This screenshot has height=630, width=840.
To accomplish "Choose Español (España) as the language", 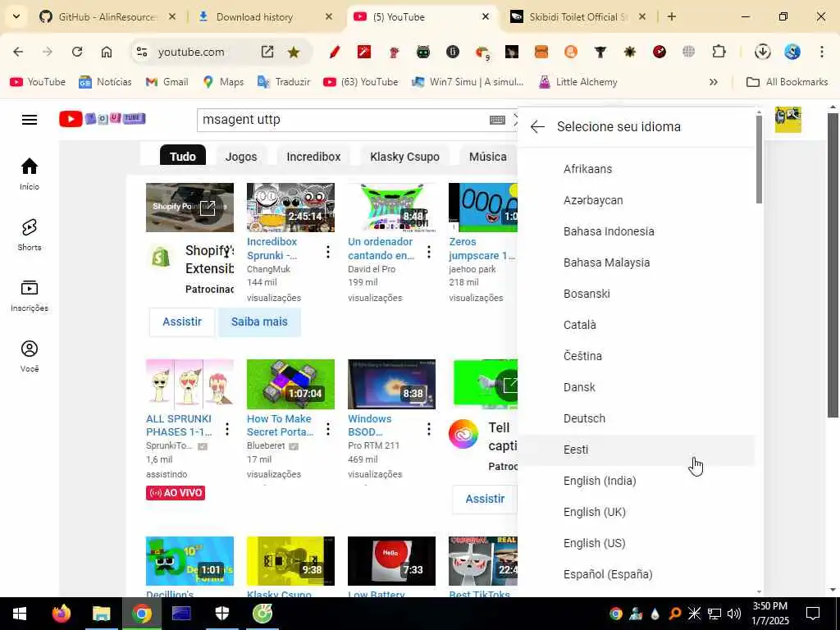I will click(x=637, y=574).
